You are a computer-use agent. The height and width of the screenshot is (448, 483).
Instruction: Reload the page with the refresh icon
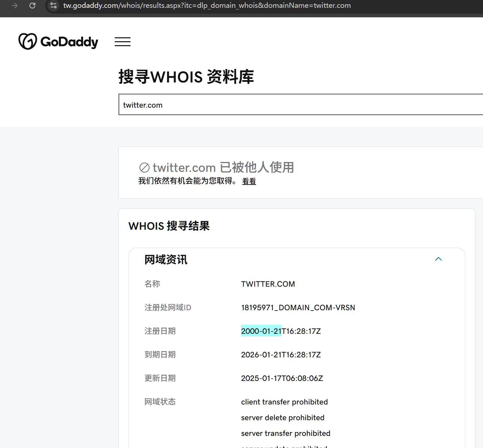(32, 6)
